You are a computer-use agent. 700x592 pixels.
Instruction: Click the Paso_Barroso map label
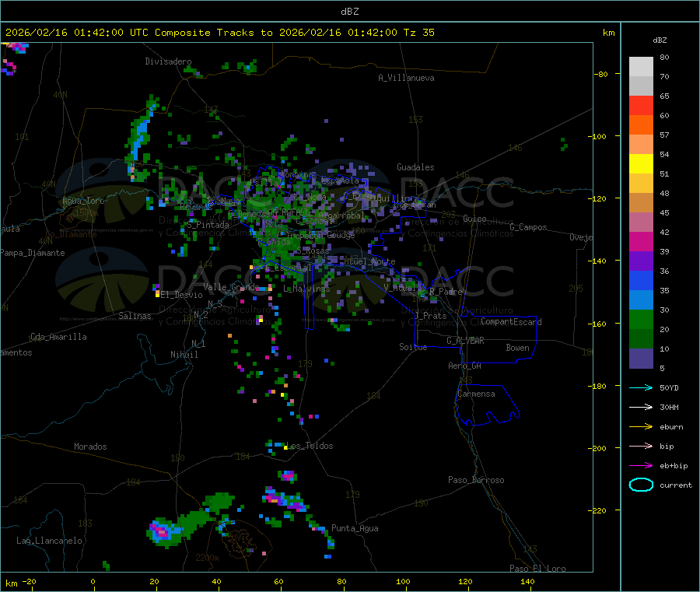pos(476,480)
